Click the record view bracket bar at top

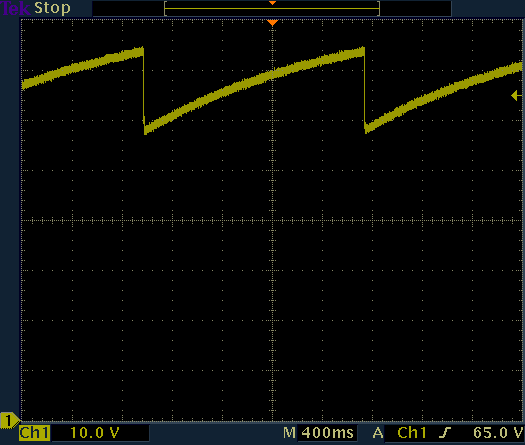point(272,8)
